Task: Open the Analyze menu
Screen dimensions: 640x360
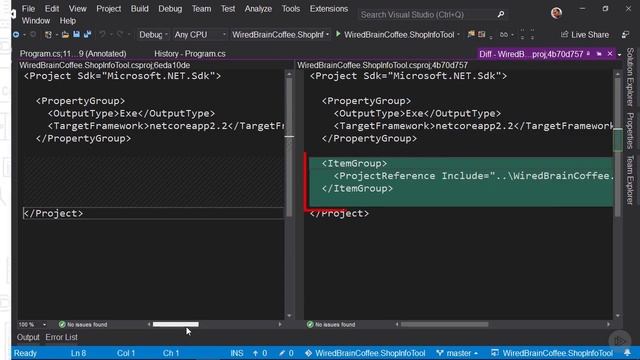Action: coord(258,9)
